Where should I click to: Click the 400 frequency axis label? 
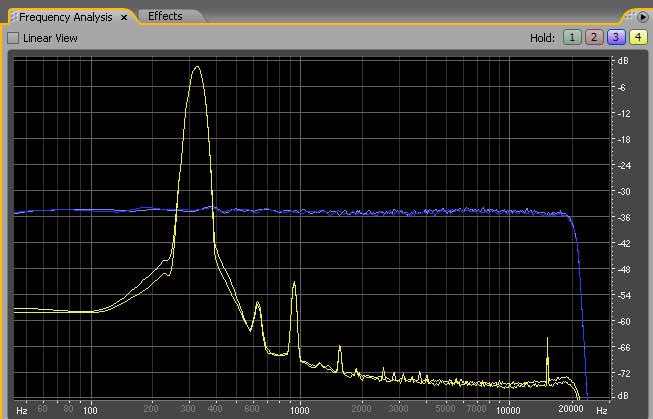click(x=214, y=409)
